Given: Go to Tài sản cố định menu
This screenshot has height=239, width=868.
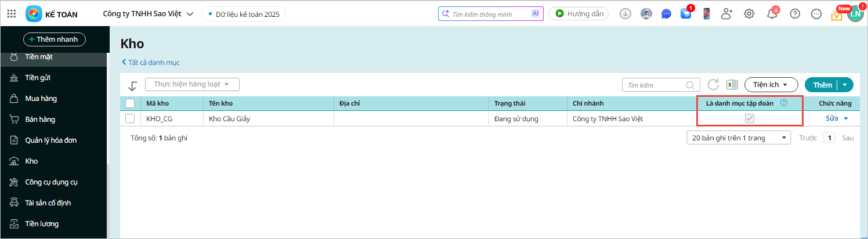Looking at the screenshot, I should point(48,203).
